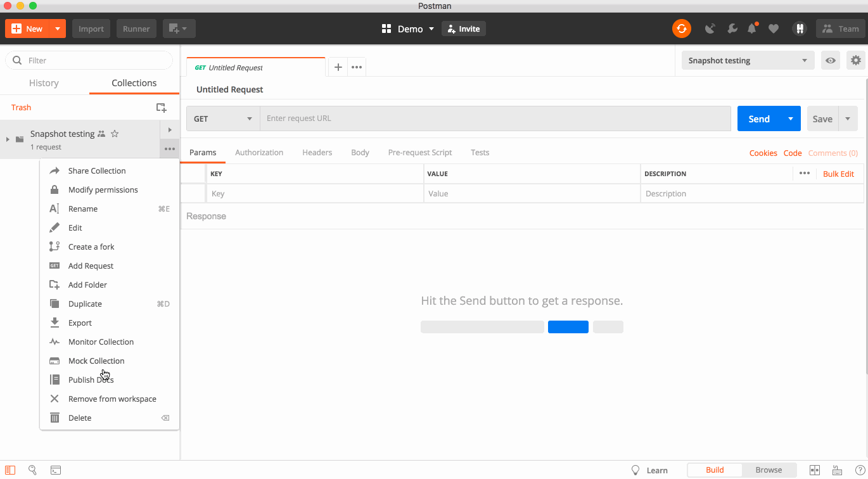Open the new window dropdown button
The height and width of the screenshot is (479, 868).
click(179, 29)
